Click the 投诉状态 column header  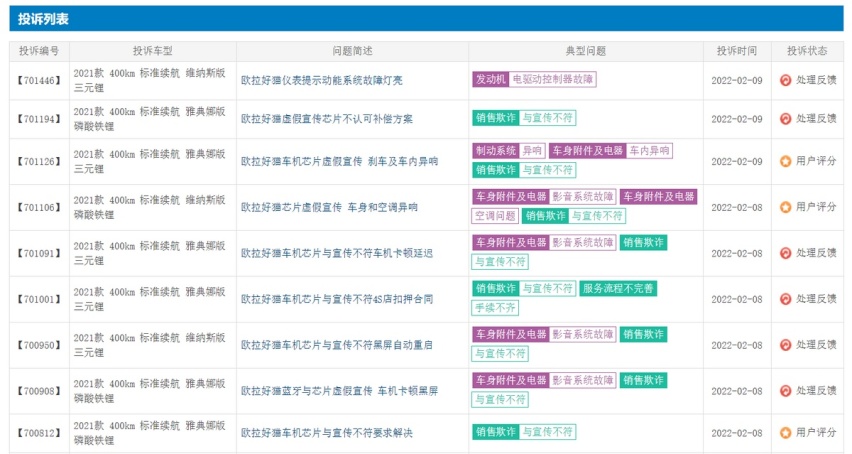(x=807, y=51)
